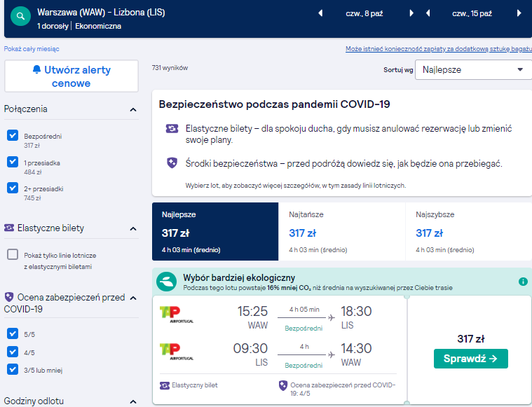Screen dimensions: 532x407
Task: Click the return date czw., 15 paź
Action: tap(472, 13)
